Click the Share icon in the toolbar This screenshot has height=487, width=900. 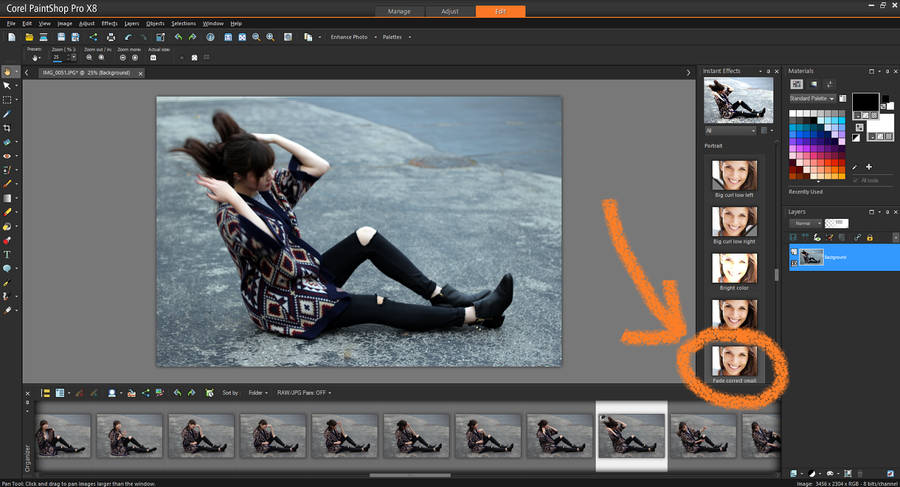coord(94,37)
